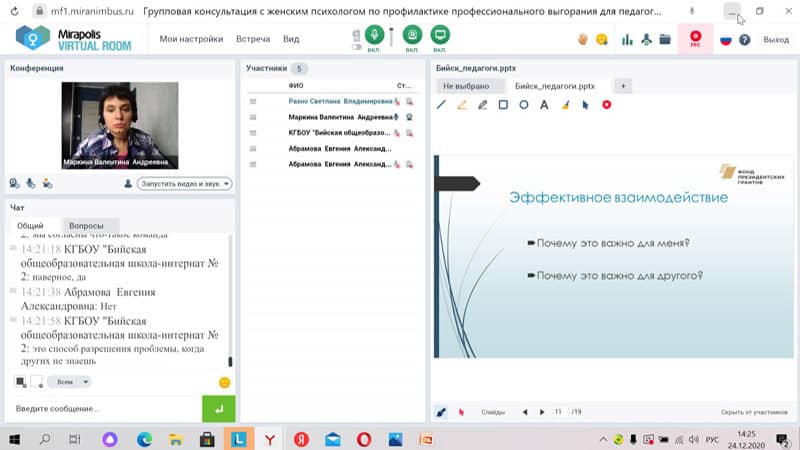This screenshot has height=450, width=800.
Task: Open the Вид menu
Action: [x=291, y=39]
